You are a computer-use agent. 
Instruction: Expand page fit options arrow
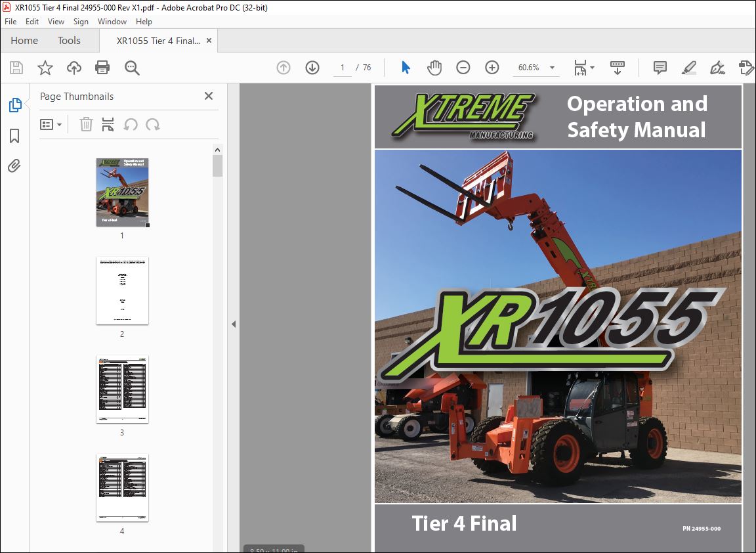pos(592,68)
